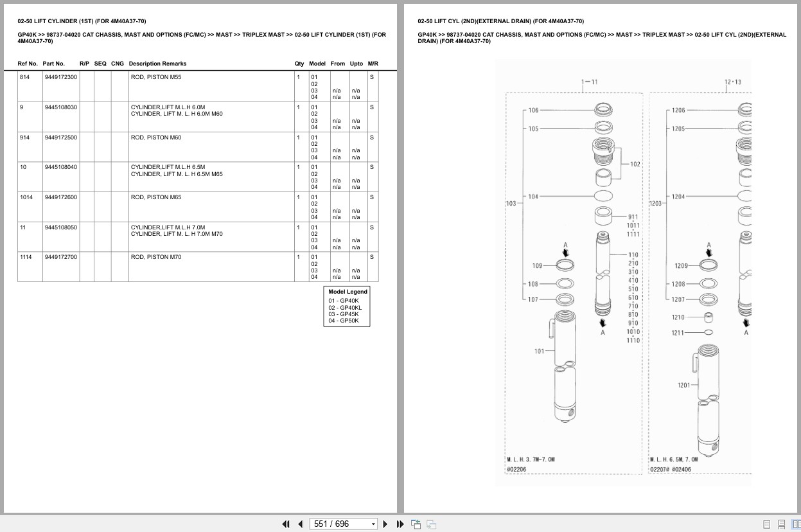The width and height of the screenshot is (801, 532).
Task: Select part number 9449172500
Action: 61,137
